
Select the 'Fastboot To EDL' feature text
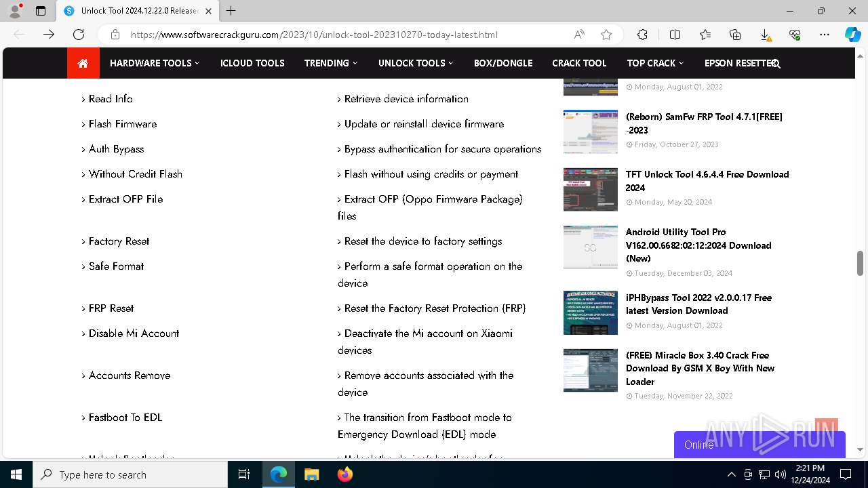[125, 418]
